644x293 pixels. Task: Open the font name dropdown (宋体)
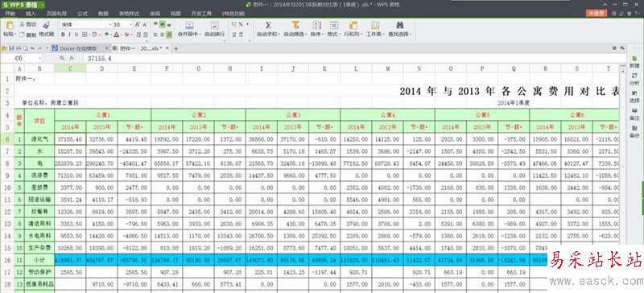pos(109,25)
